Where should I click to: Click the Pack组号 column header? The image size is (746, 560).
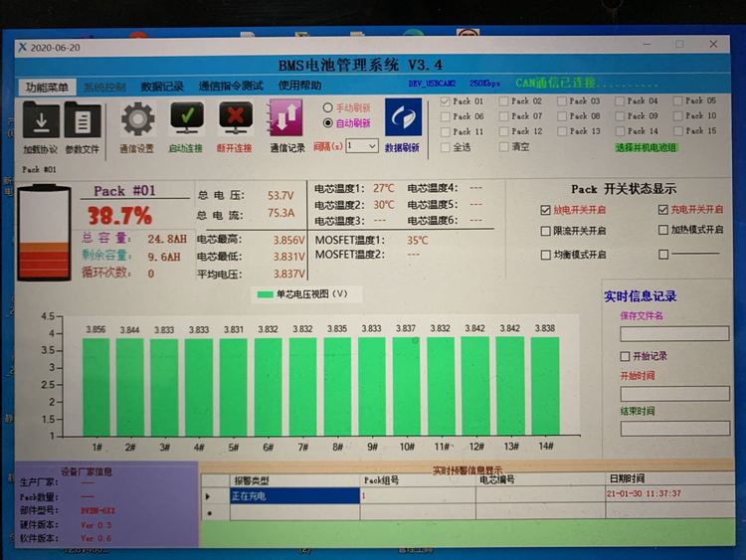[x=418, y=480]
